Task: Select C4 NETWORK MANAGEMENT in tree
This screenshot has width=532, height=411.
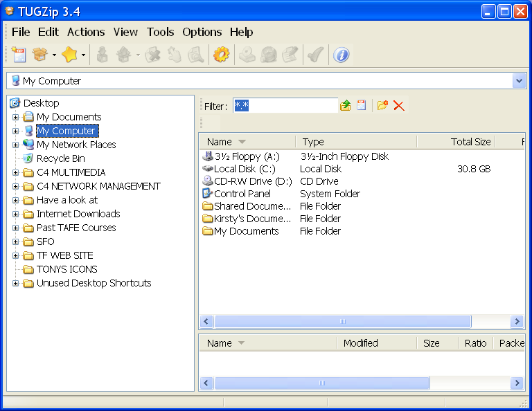Action: (x=98, y=186)
